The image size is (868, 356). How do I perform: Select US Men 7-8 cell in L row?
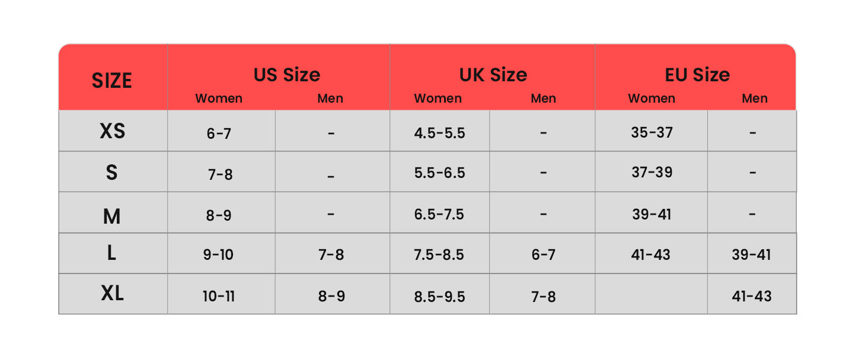[331, 255]
